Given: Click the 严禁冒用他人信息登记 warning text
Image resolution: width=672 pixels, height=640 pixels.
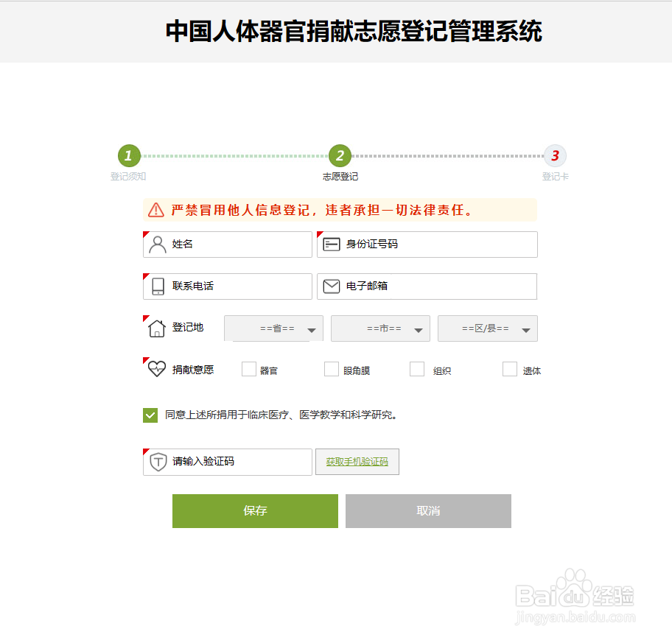Looking at the screenshot, I should (321, 210).
